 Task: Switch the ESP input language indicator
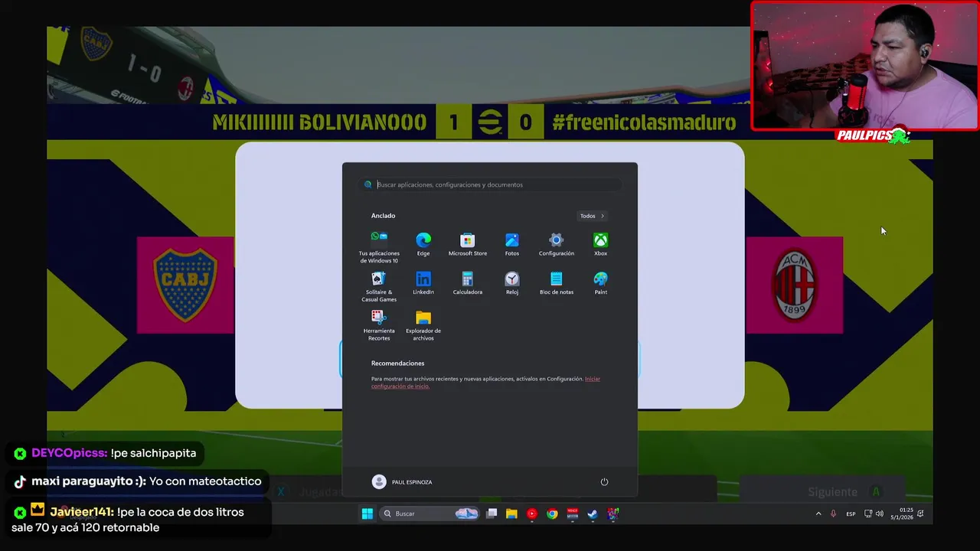[x=851, y=514]
